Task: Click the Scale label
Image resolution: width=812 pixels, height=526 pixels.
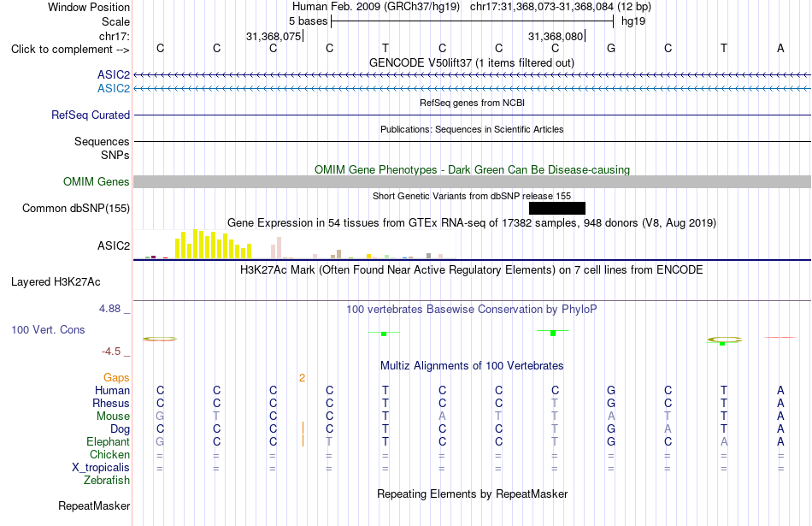Action: pos(116,21)
